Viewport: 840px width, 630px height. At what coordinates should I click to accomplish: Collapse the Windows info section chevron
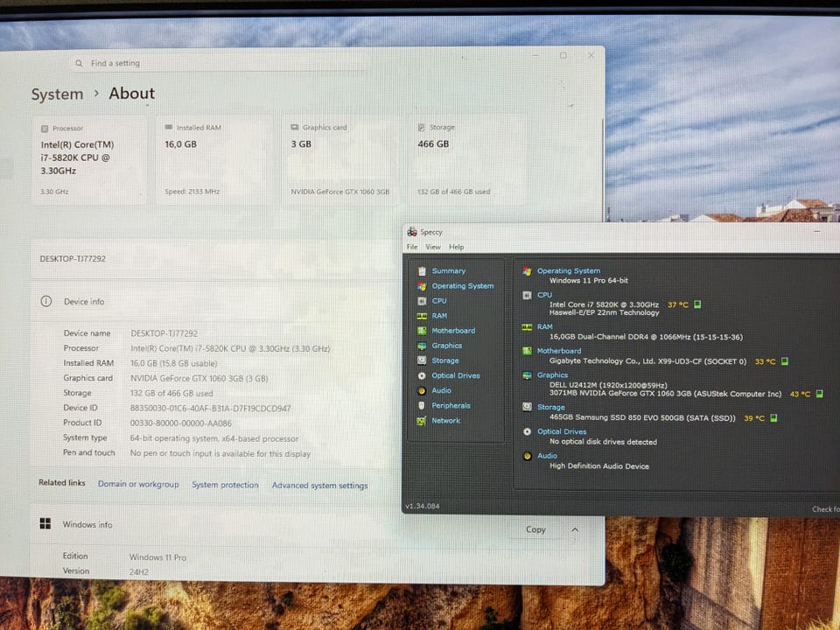[575, 530]
